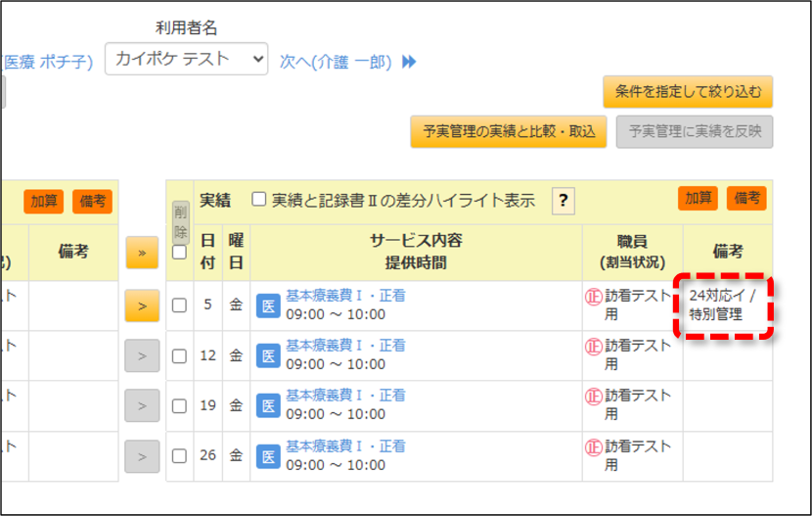Open the 利用者名 dropdown showing カイポケ テスト
This screenshot has height=516, width=812.
[x=187, y=59]
